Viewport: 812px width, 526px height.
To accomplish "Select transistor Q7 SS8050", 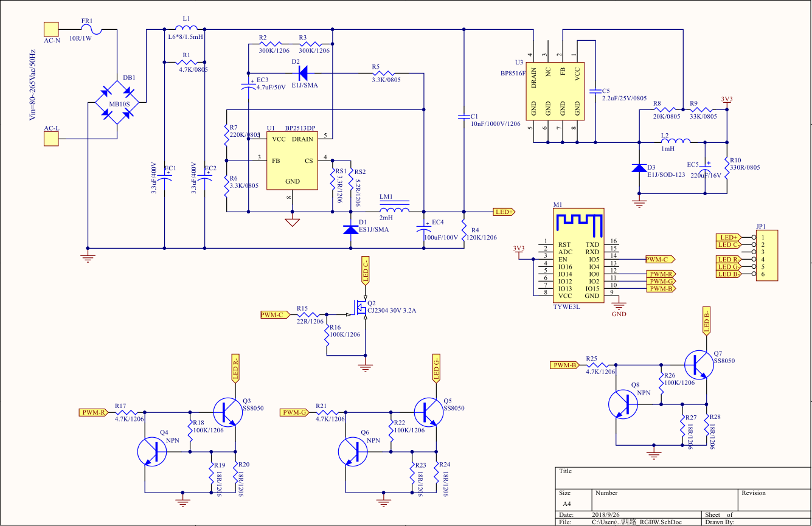I will click(699, 365).
